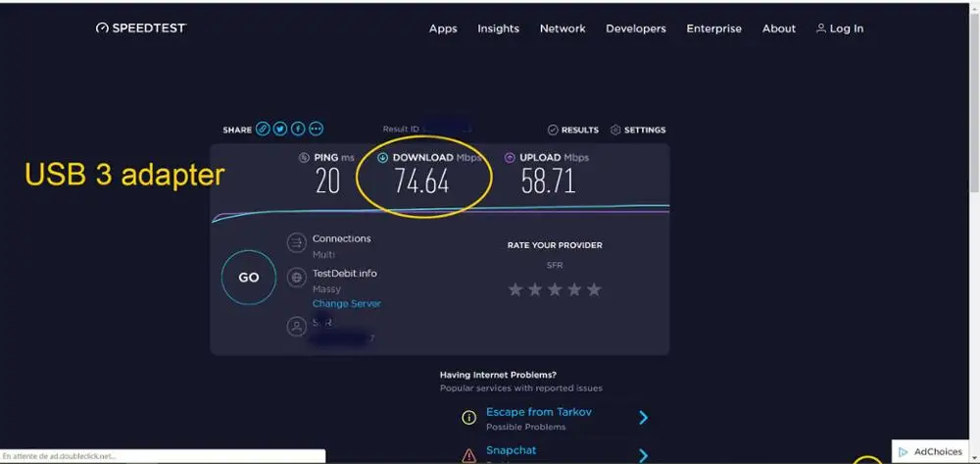Start a new test with GO

pyautogui.click(x=249, y=278)
